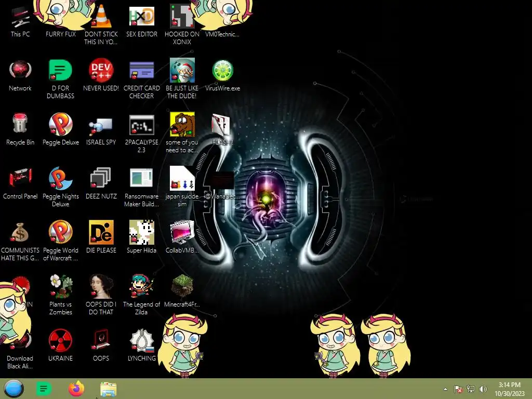Screen dimensions: 532x399
Task: Open the green document app in taskbar
Action: point(44,389)
